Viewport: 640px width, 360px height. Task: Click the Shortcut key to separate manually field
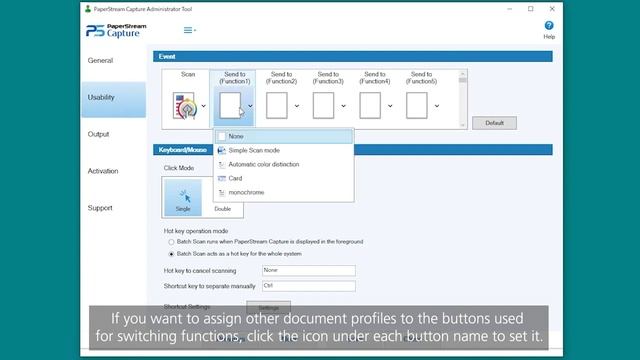point(309,286)
